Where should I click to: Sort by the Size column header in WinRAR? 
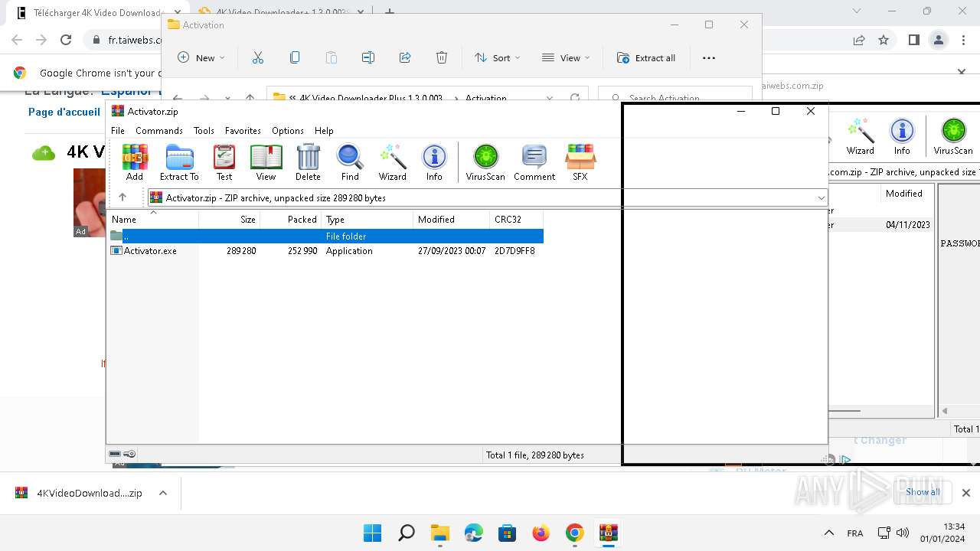[230, 220]
